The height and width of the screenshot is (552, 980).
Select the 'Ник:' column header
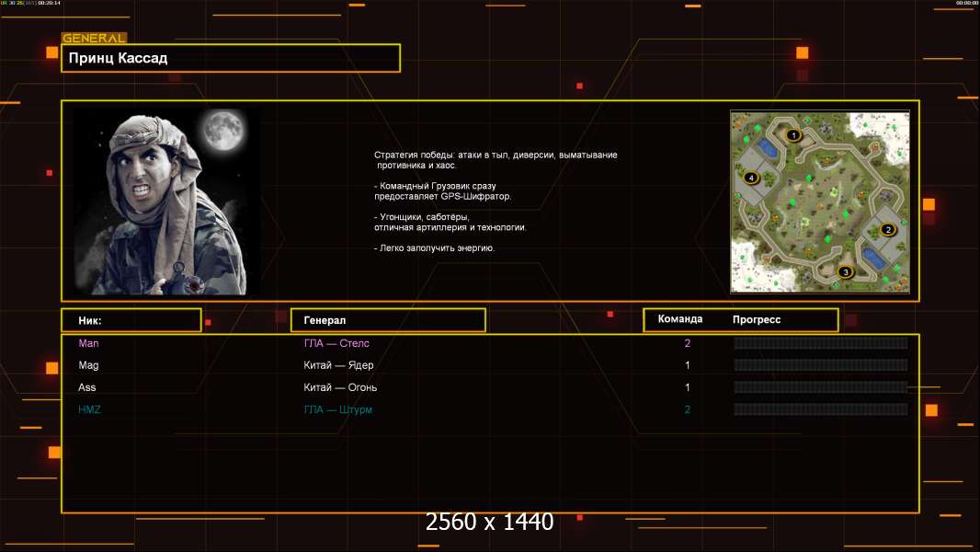131,320
